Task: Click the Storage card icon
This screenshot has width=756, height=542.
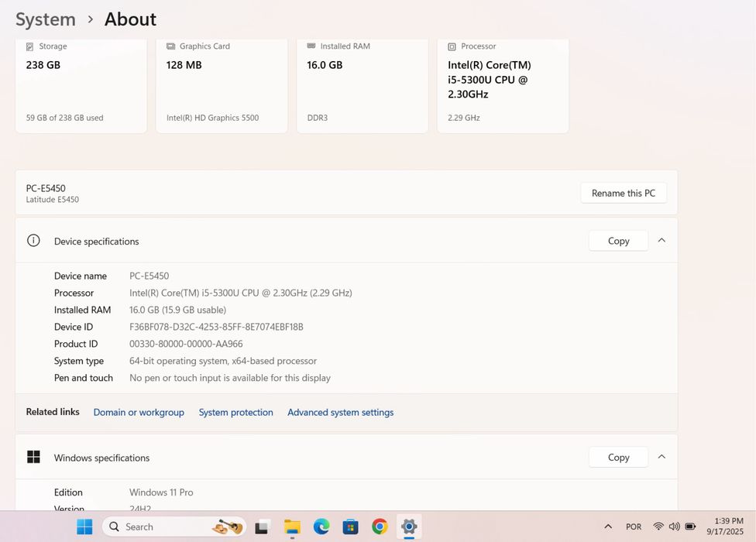Action: click(x=30, y=46)
